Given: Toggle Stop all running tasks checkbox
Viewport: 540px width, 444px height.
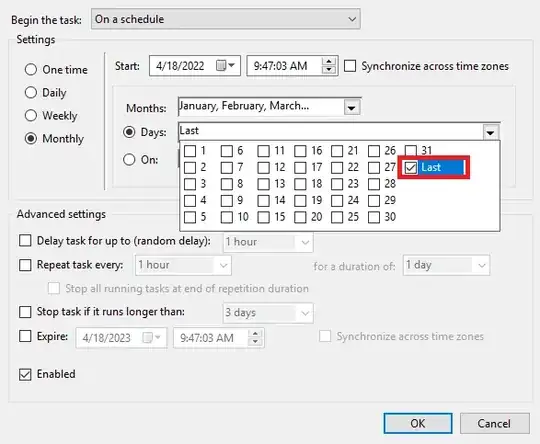Looking at the screenshot, I should [x=54, y=288].
